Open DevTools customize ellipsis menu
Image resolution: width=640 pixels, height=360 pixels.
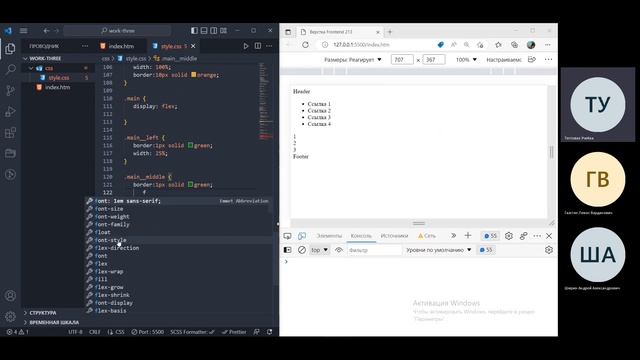pos(537,236)
